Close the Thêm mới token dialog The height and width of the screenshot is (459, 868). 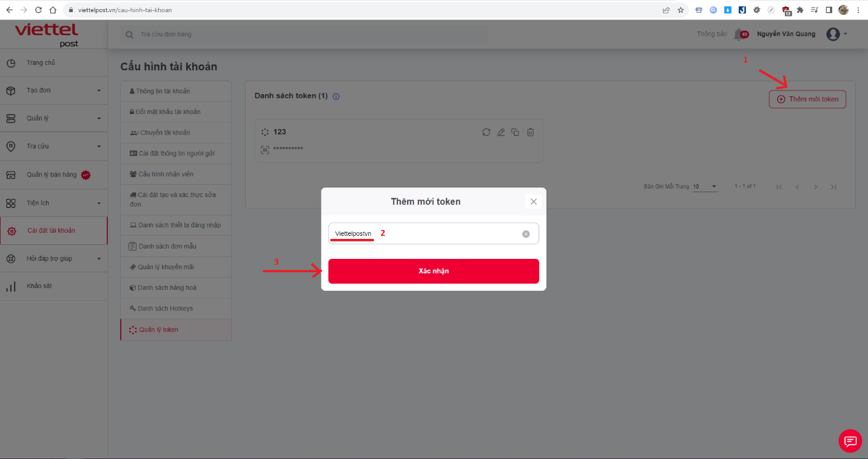pos(534,201)
